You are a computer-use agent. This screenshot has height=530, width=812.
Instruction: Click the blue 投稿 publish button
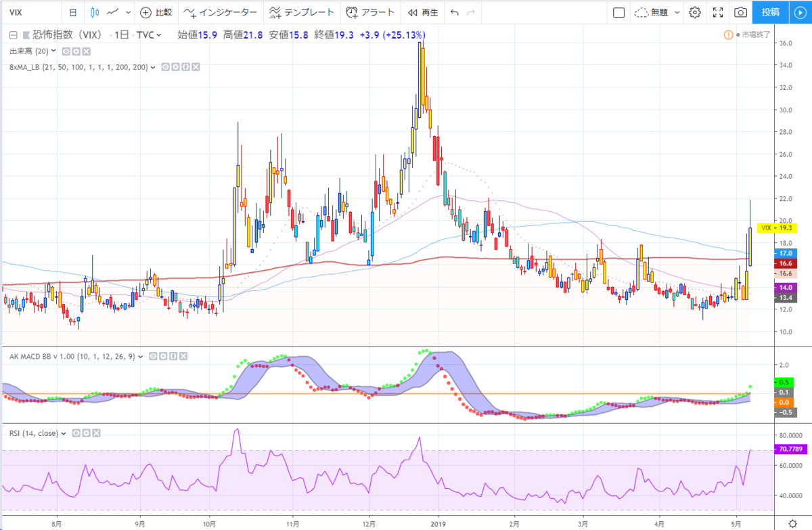(x=770, y=12)
